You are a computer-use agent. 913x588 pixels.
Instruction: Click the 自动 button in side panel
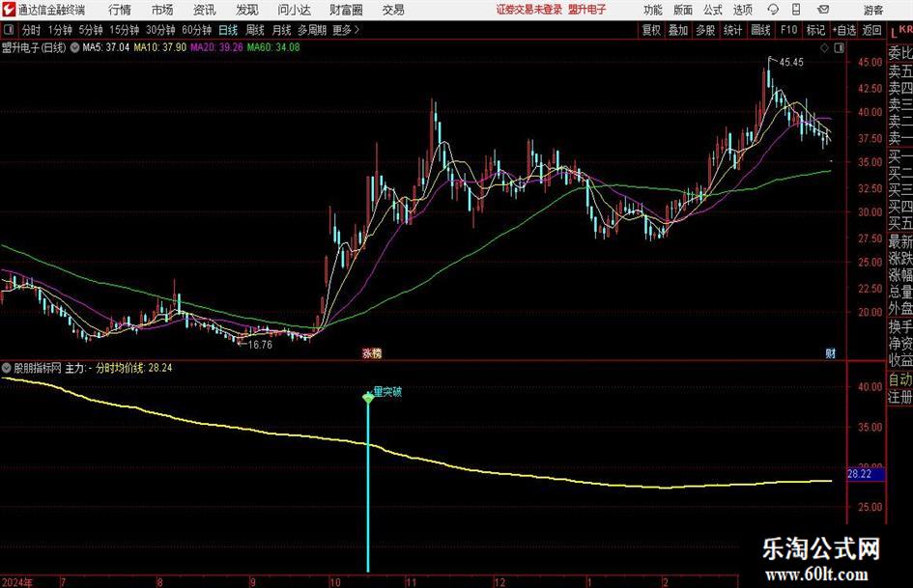pos(900,379)
